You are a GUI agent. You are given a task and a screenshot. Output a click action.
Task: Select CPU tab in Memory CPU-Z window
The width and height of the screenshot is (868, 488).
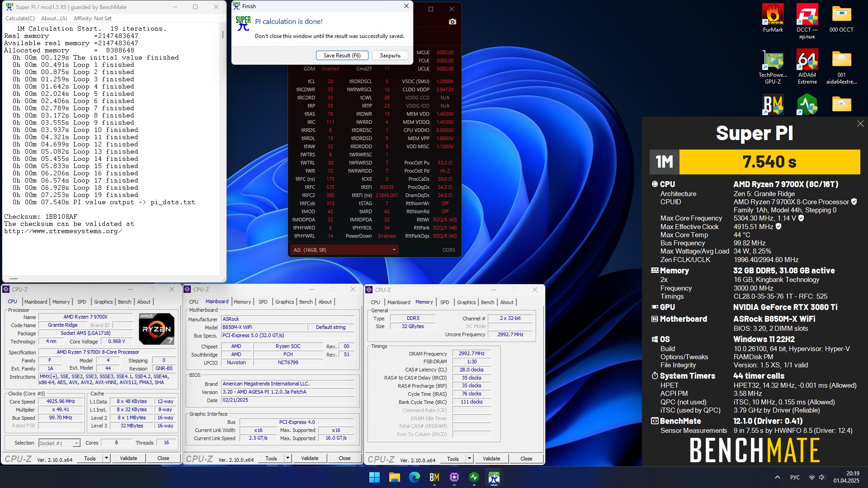(375, 302)
